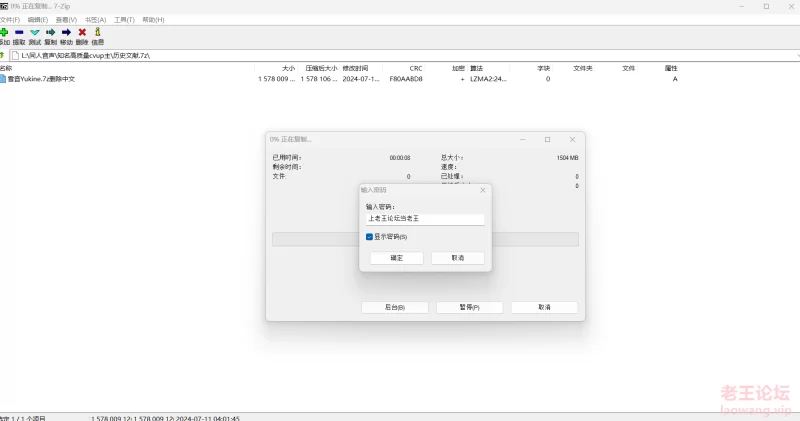The image size is (800, 421).
Task: Open the 文件(F) menu
Action: click(10, 19)
